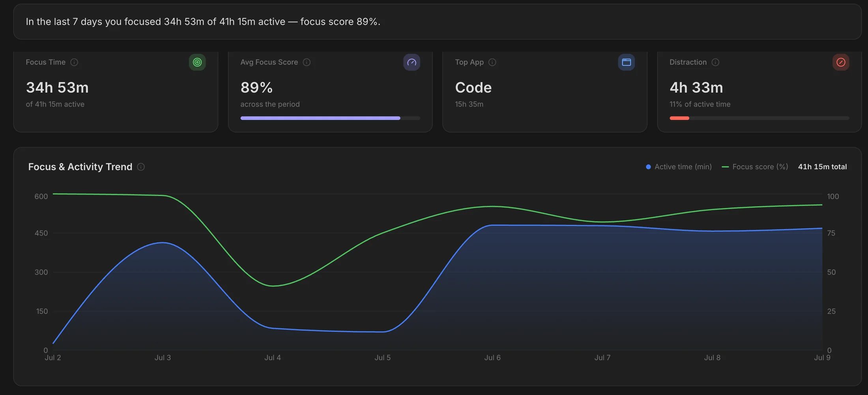Select the Jul 4 chart axis label
This screenshot has height=395, width=868.
tap(273, 358)
